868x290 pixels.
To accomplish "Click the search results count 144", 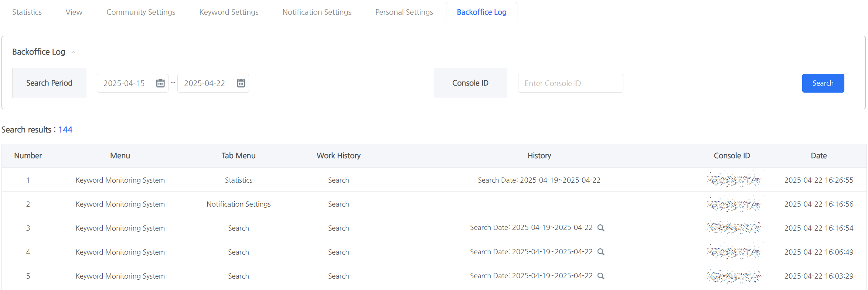I will 65,129.
